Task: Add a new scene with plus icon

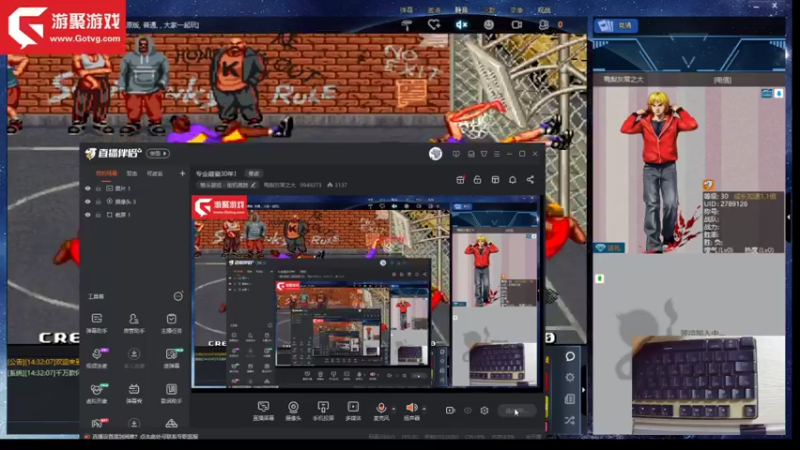Action: (x=182, y=173)
